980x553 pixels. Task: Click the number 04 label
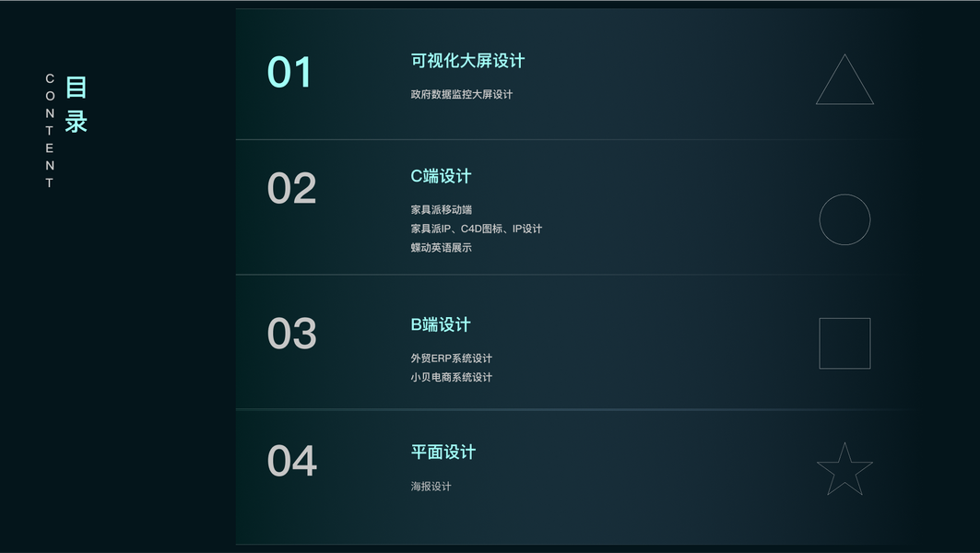point(291,461)
